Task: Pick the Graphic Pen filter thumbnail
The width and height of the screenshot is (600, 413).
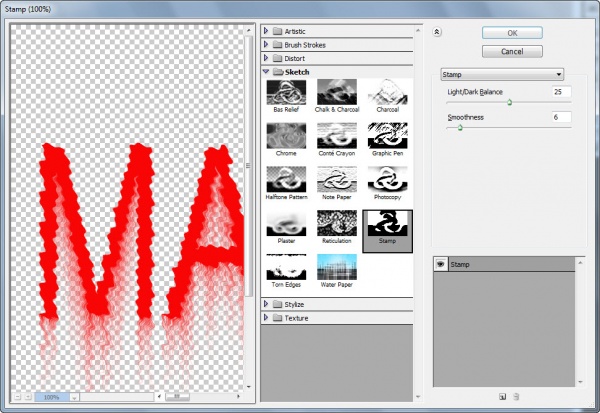Action: [x=387, y=136]
